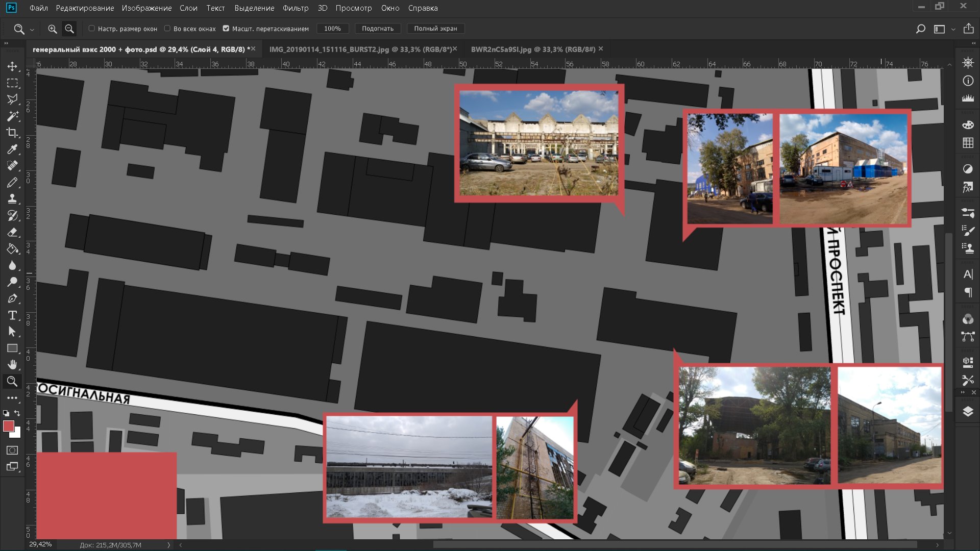Select the Move tool

(x=12, y=66)
